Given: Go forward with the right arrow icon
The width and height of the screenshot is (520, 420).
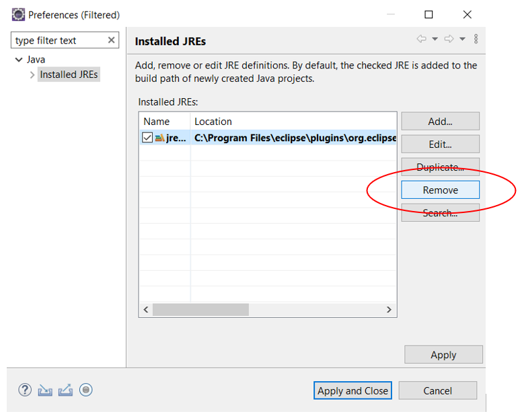Looking at the screenshot, I should coord(449,39).
